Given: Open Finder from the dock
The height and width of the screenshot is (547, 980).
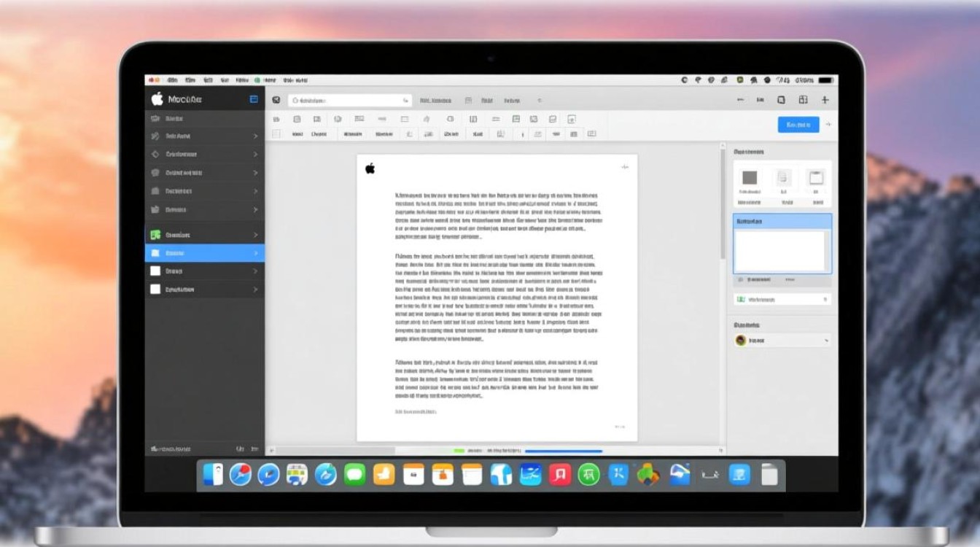Looking at the screenshot, I should point(213,475).
